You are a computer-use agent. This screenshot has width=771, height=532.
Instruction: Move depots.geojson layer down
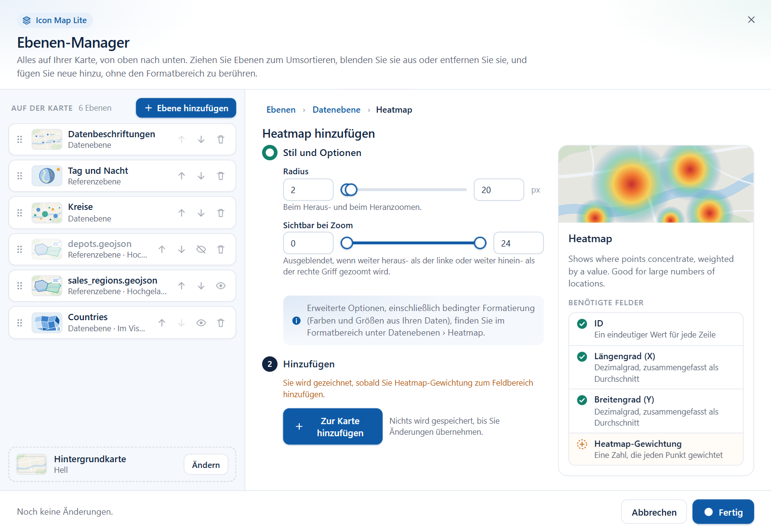click(181, 249)
